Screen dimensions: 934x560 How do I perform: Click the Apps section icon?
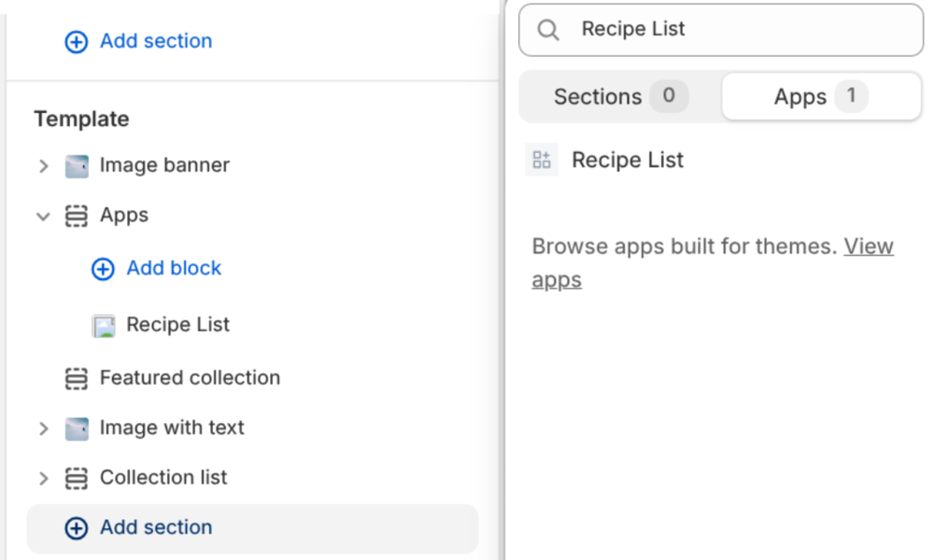[x=77, y=216]
